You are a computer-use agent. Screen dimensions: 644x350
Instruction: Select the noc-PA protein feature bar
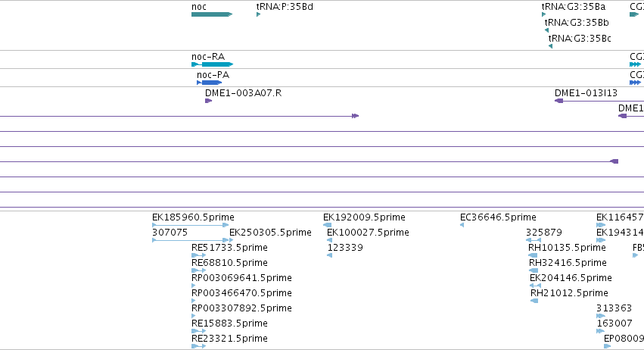coord(210,83)
